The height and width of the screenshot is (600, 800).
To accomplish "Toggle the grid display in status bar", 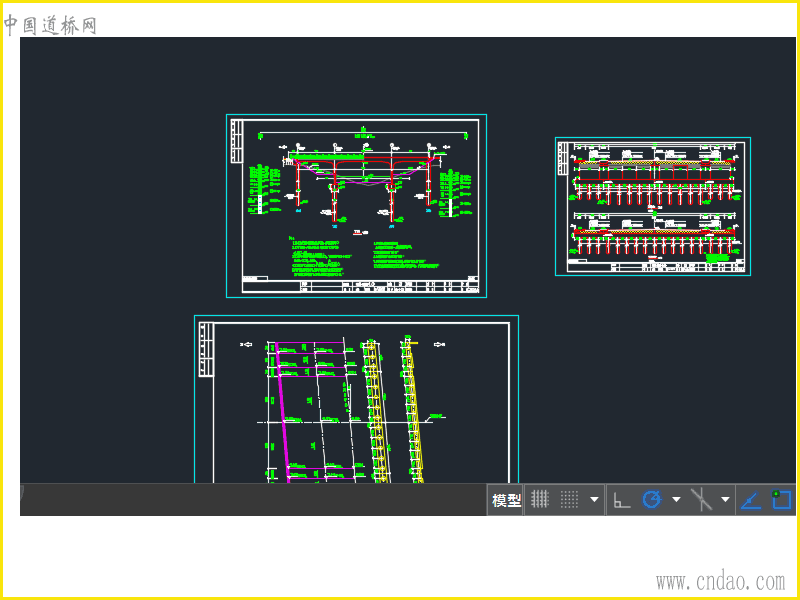I will pyautogui.click(x=540, y=500).
